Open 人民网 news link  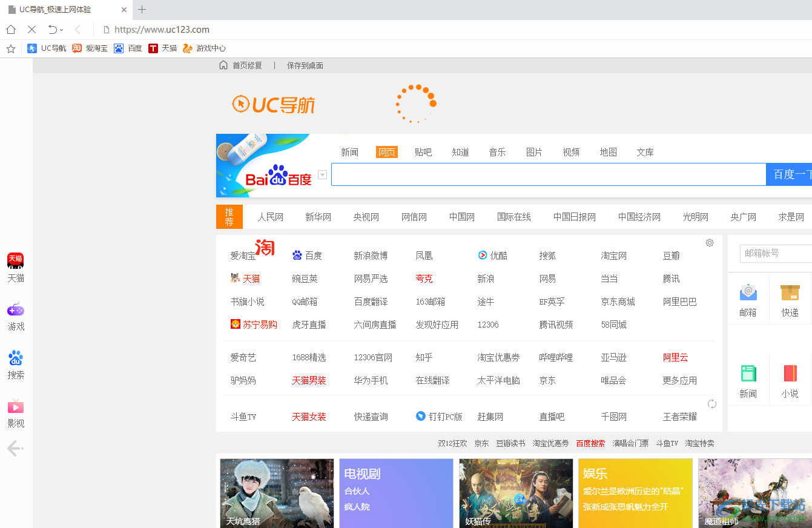[x=270, y=217]
